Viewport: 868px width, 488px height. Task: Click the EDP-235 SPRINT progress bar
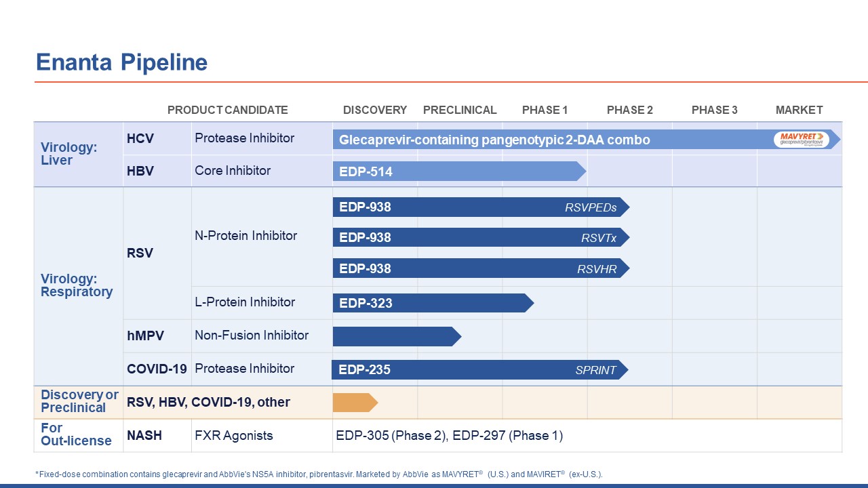pos(479,369)
